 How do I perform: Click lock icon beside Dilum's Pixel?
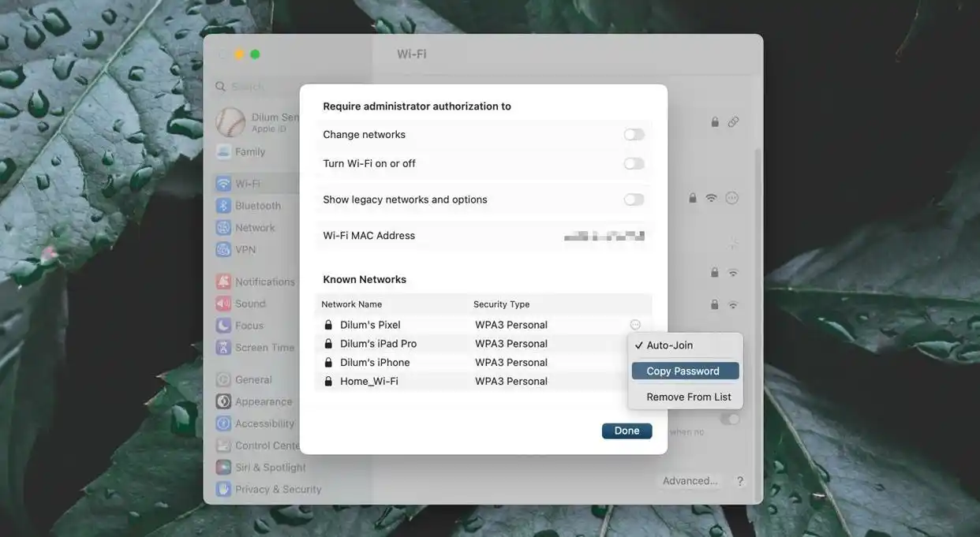pos(328,325)
